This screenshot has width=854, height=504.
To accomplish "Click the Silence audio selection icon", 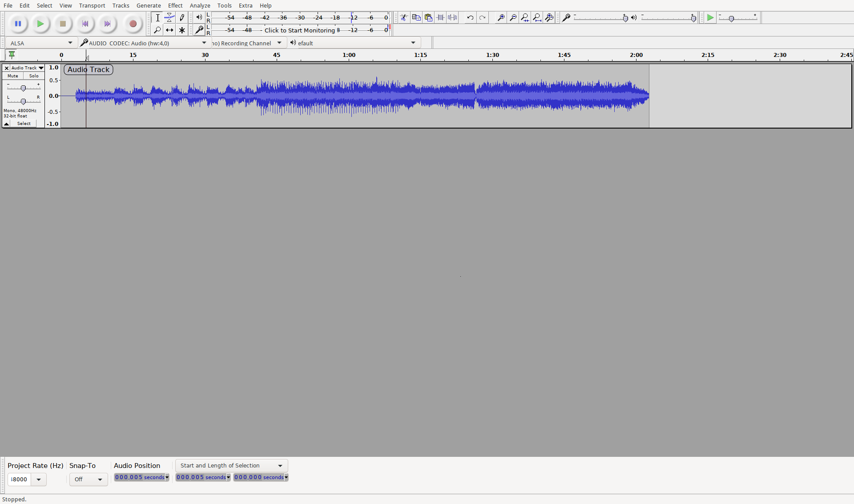I will 452,18.
